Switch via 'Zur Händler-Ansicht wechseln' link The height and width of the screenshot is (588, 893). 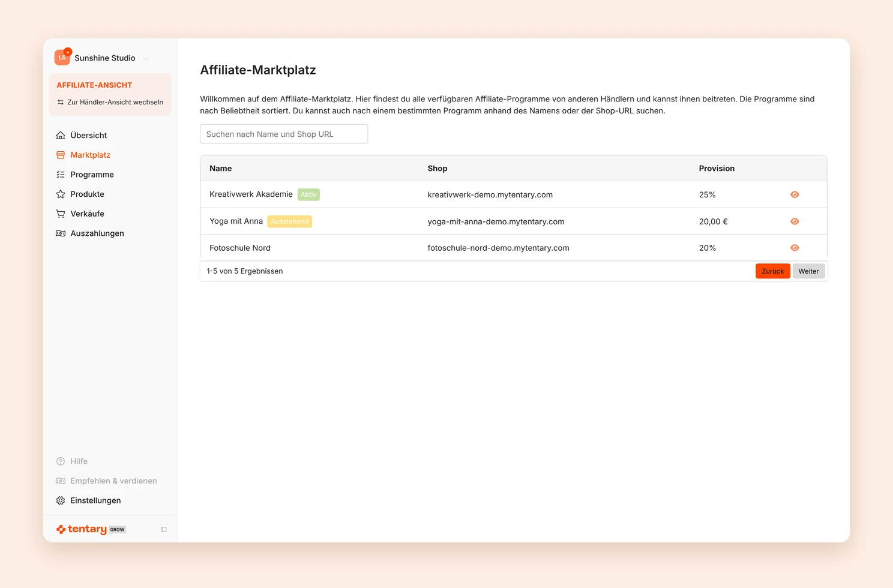(115, 102)
